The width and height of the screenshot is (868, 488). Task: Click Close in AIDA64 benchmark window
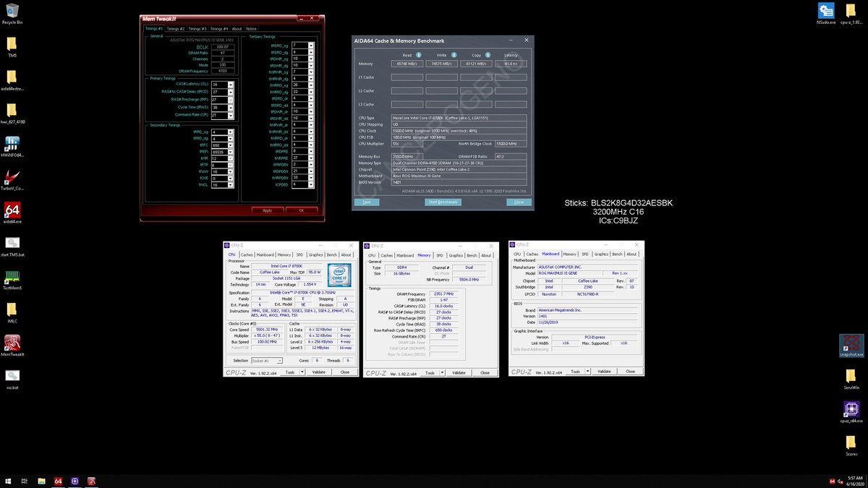click(519, 202)
